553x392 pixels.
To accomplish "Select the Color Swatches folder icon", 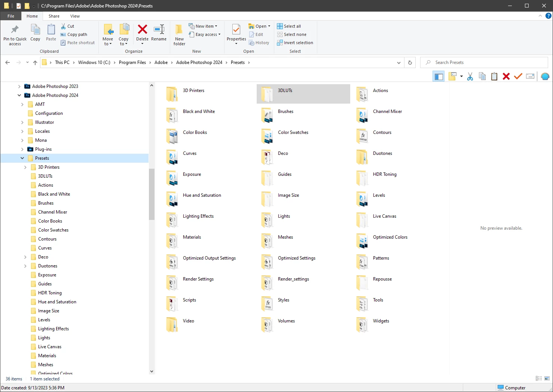I will click(x=267, y=136).
